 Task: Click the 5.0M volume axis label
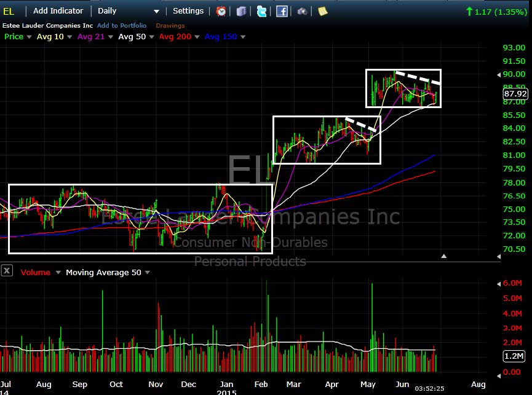(x=512, y=299)
